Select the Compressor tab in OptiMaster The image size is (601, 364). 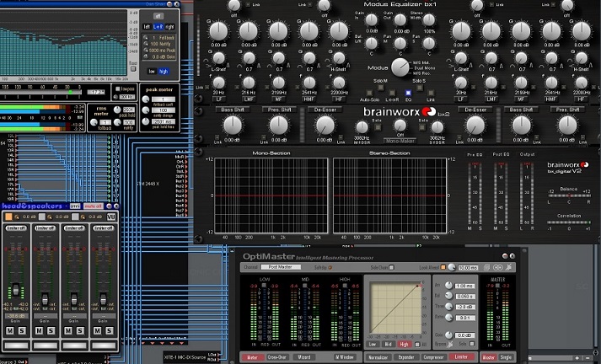pos(433,357)
